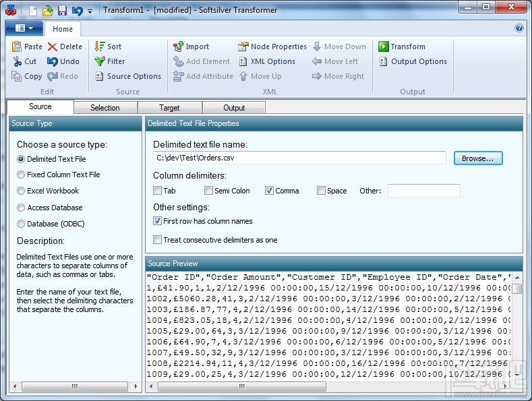
Task: Click the delimited text file name field
Action: point(299,158)
